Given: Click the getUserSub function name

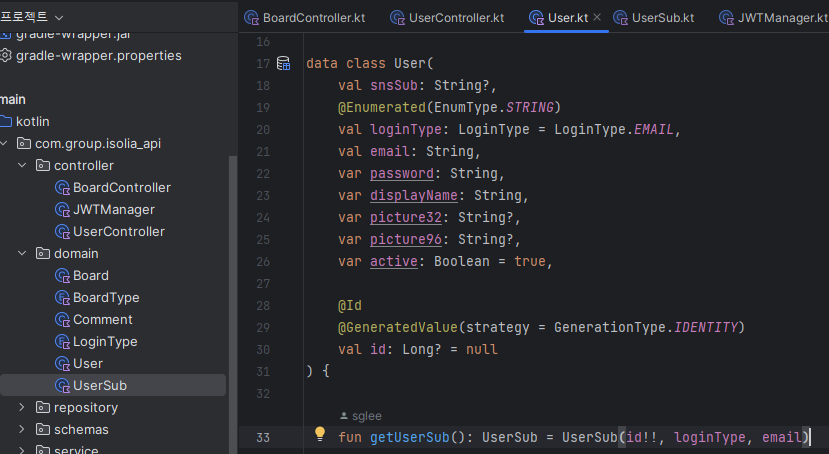Looking at the screenshot, I should 409,438.
